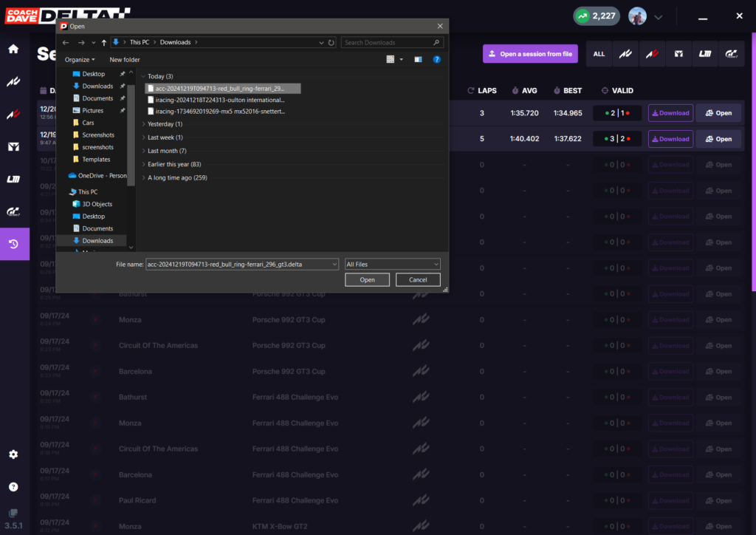Screen dimensions: 756x535
Task: Open the Organize menu
Action: tap(80, 59)
